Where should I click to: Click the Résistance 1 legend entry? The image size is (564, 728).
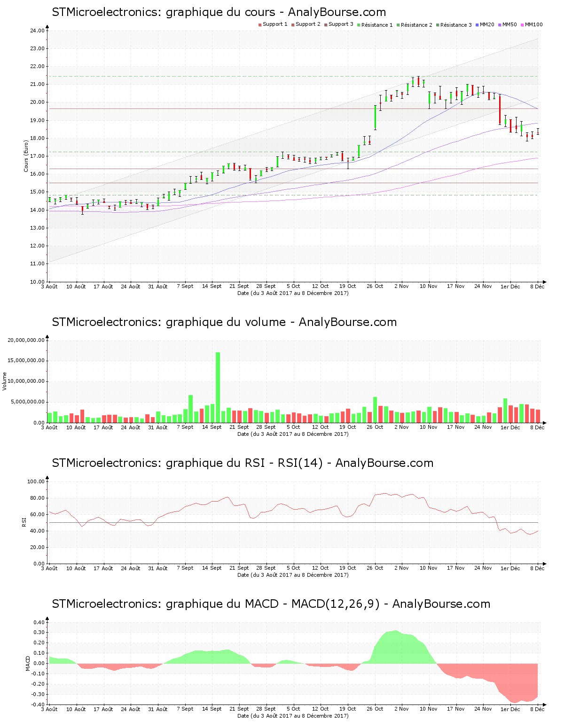click(x=375, y=25)
